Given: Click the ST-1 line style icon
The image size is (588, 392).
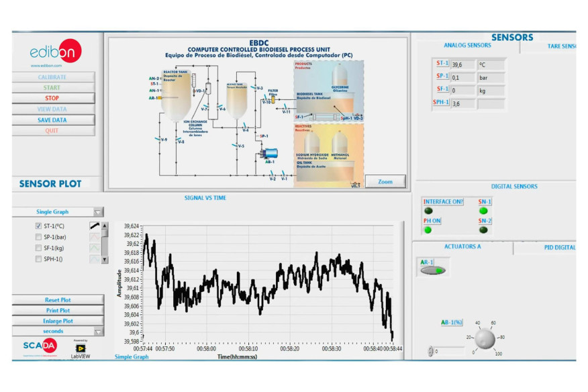Looking at the screenshot, I should coord(94,226).
